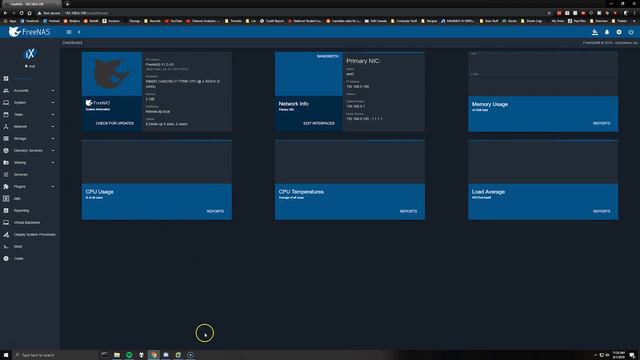Click CHECK FOR UPDATES button
Viewport: 640px width, 360px height.
(x=115, y=123)
